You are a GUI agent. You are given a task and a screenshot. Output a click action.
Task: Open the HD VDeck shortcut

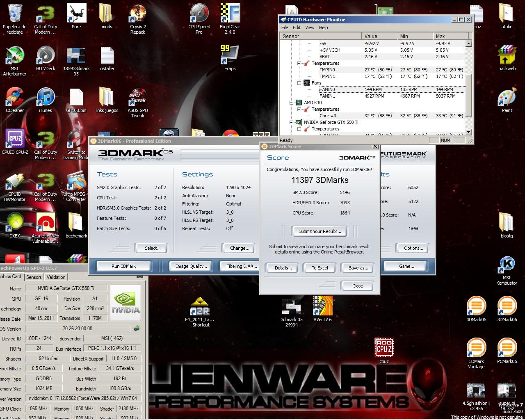click(x=46, y=58)
